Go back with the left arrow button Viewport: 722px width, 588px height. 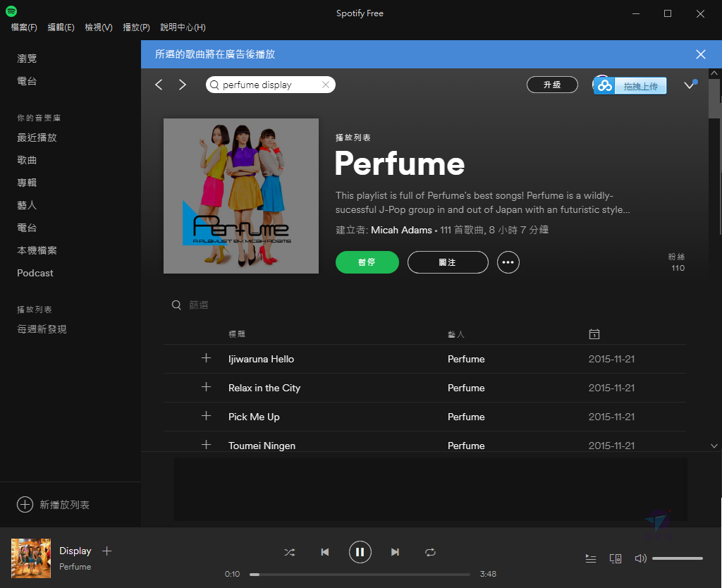click(159, 85)
